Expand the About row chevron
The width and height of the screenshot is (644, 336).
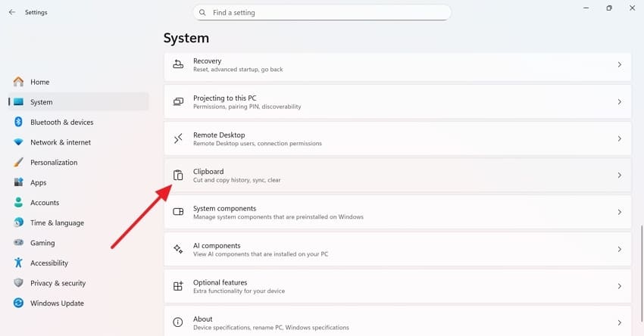pos(619,322)
